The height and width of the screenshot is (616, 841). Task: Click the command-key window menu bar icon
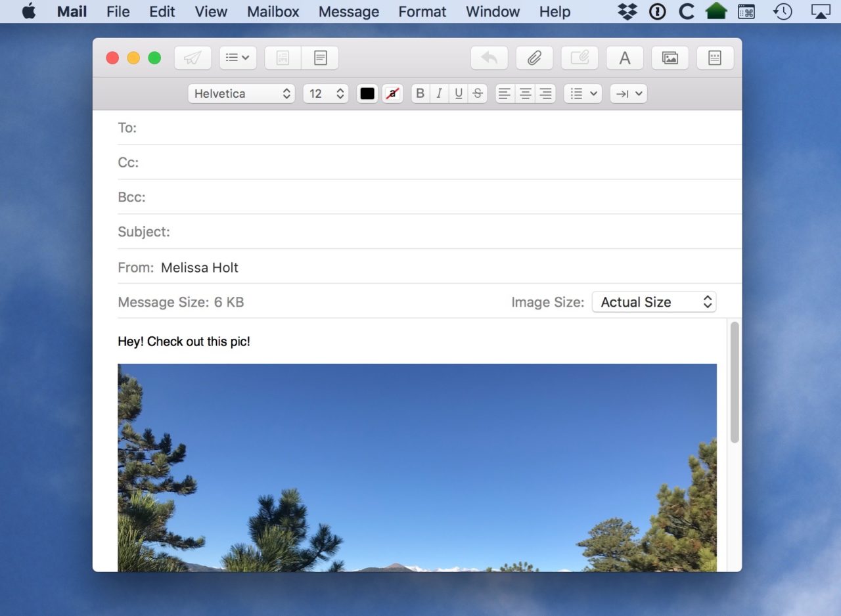[x=746, y=11]
